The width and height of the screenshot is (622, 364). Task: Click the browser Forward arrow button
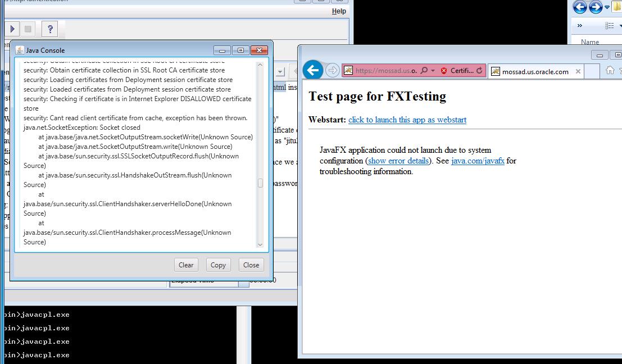[x=333, y=70]
